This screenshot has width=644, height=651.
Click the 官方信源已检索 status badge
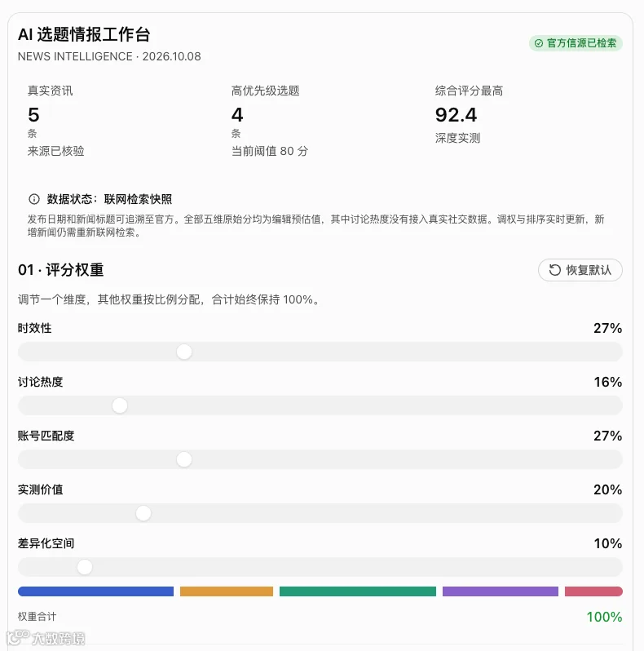(x=576, y=43)
